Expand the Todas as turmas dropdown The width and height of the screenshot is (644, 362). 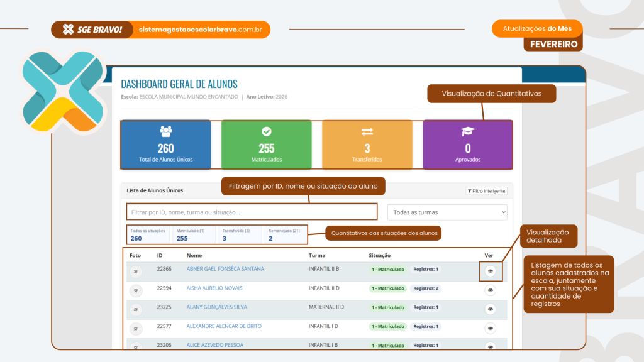[447, 212]
